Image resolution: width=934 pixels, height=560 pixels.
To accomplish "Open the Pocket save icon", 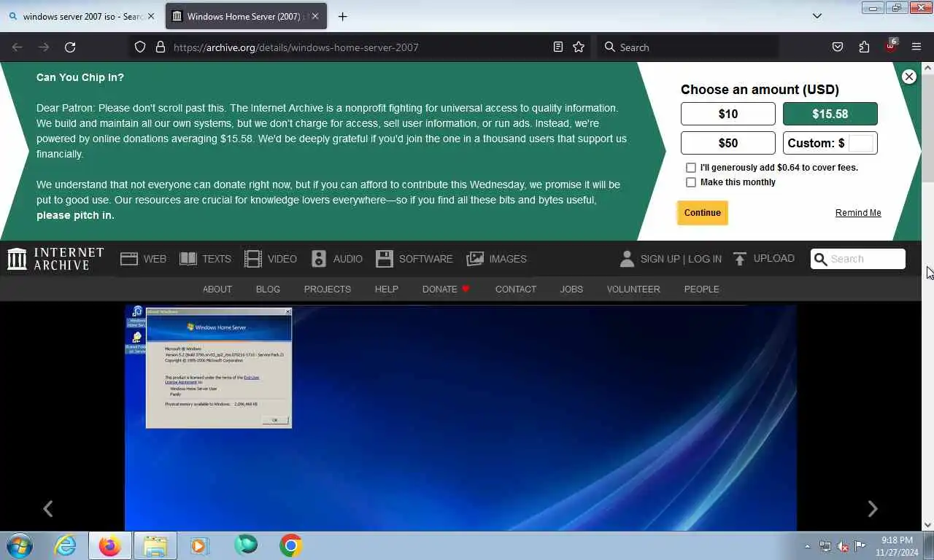I will pos(838,47).
